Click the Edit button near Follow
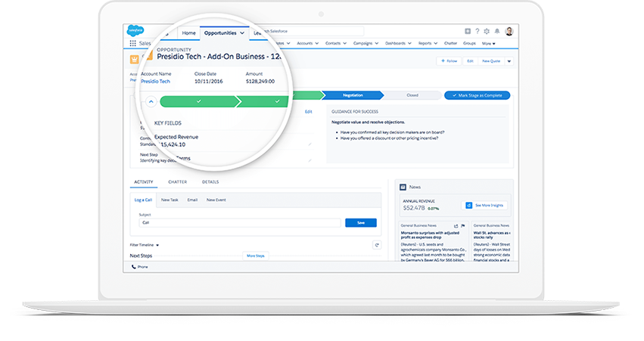The width and height of the screenshot is (644, 341). point(470,61)
